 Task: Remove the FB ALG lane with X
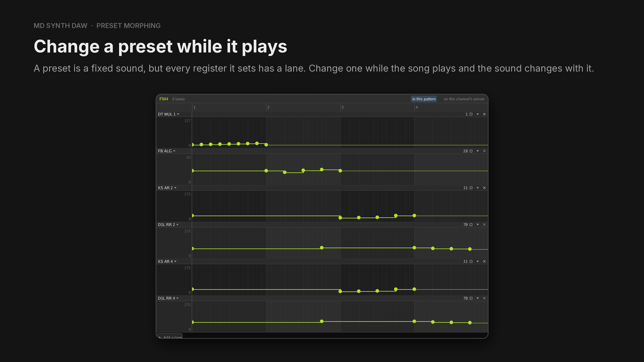tap(484, 151)
